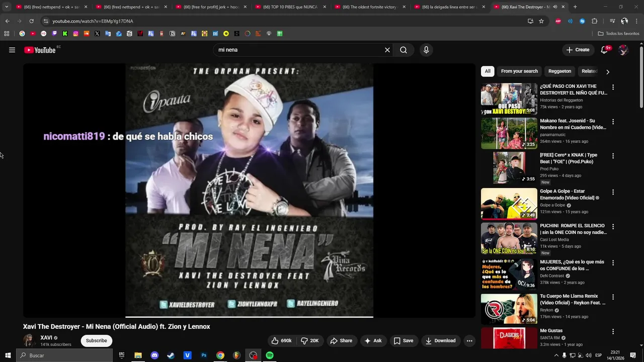The width and height of the screenshot is (644, 362).
Task: Open the Chrome three-dot menu
Action: click(636, 21)
